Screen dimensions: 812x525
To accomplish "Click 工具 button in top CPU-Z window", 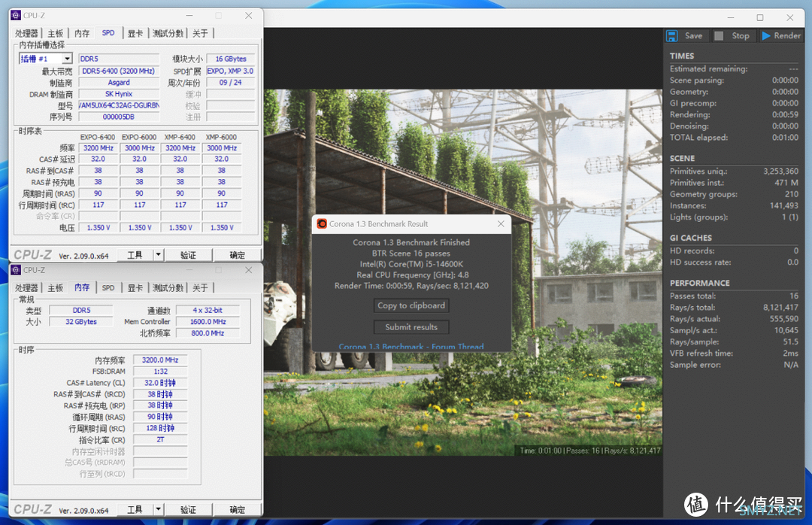I will coord(135,255).
